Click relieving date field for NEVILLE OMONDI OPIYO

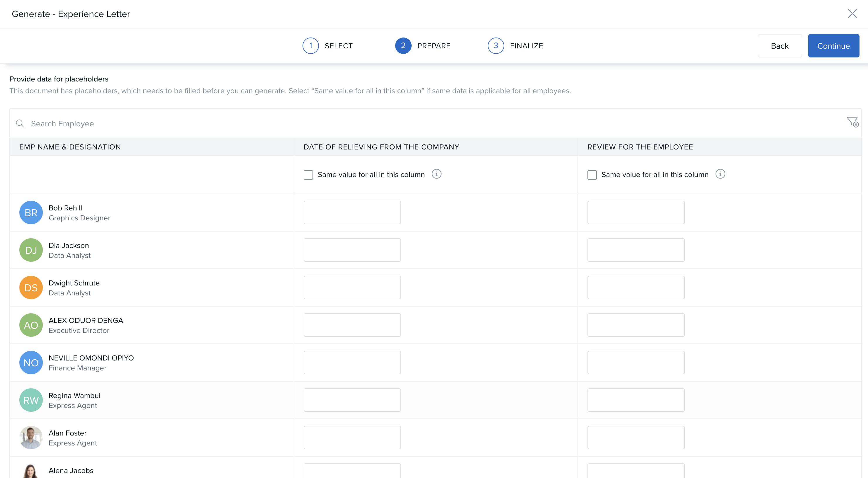pyautogui.click(x=352, y=363)
